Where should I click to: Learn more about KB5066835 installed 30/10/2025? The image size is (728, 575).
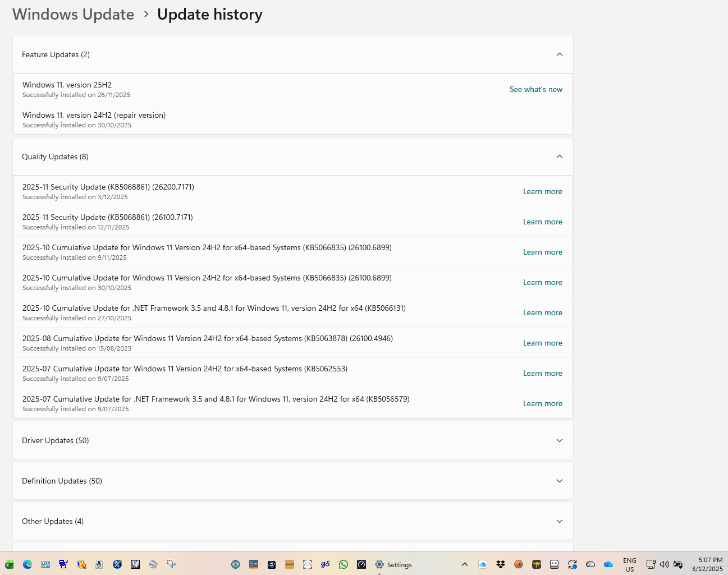[x=543, y=282]
